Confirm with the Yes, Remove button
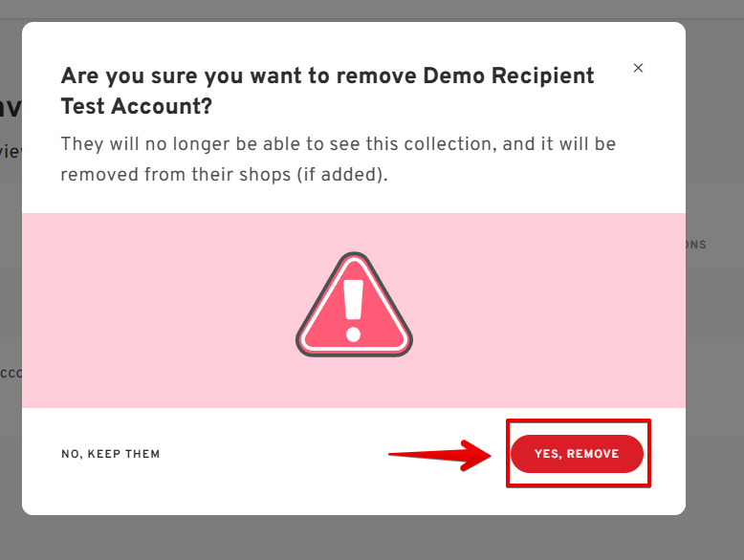The height and width of the screenshot is (560, 744). [577, 454]
